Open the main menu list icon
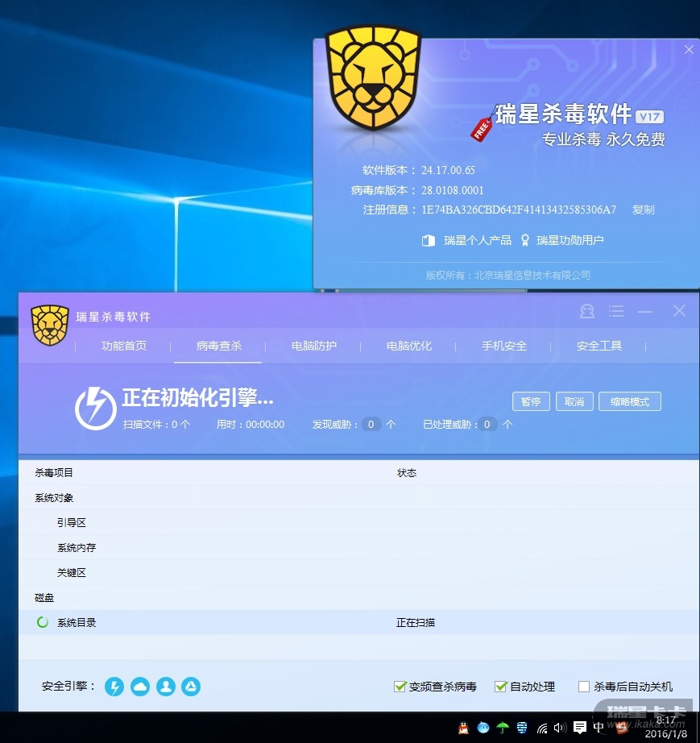The image size is (700, 743). point(616,311)
